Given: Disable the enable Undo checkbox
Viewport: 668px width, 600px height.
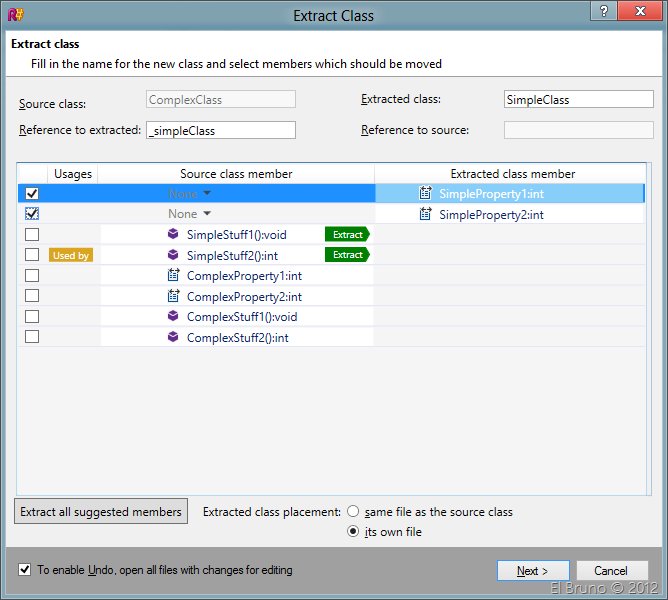Looking at the screenshot, I should [x=24, y=570].
